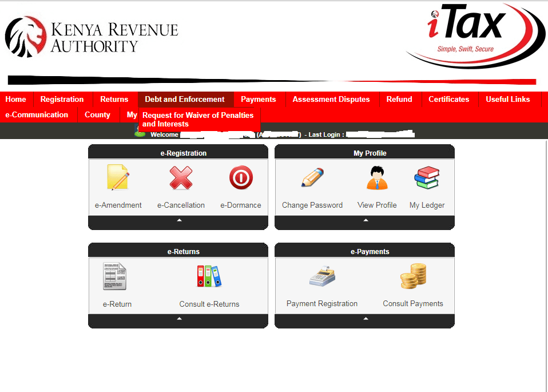Open the Debt and Enforcement menu
The width and height of the screenshot is (548, 392).
click(185, 100)
